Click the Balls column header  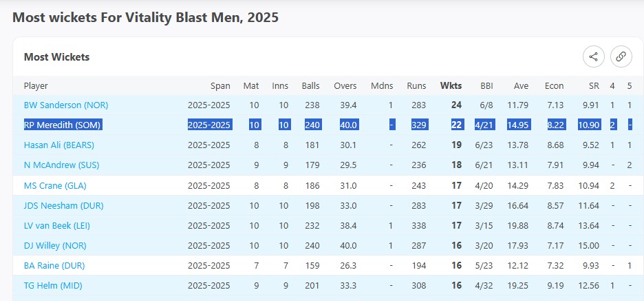point(310,86)
